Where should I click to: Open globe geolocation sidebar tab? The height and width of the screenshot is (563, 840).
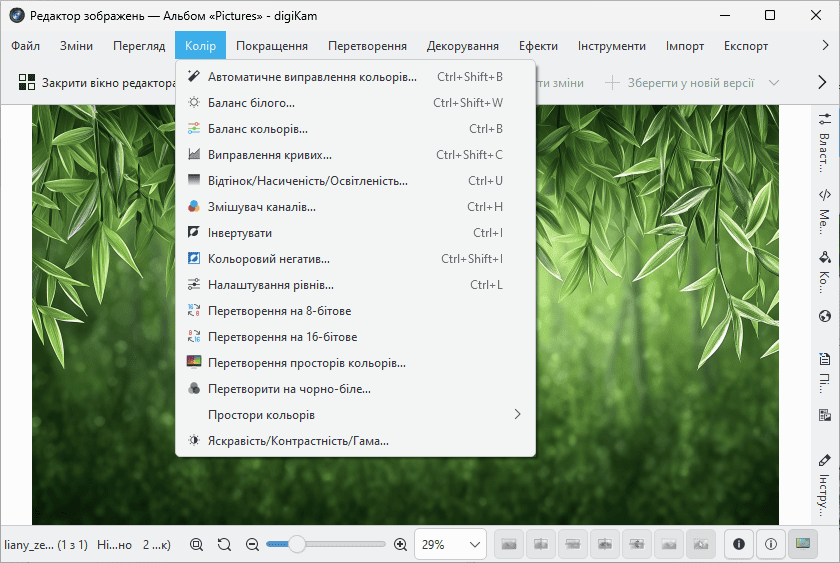coord(824,316)
